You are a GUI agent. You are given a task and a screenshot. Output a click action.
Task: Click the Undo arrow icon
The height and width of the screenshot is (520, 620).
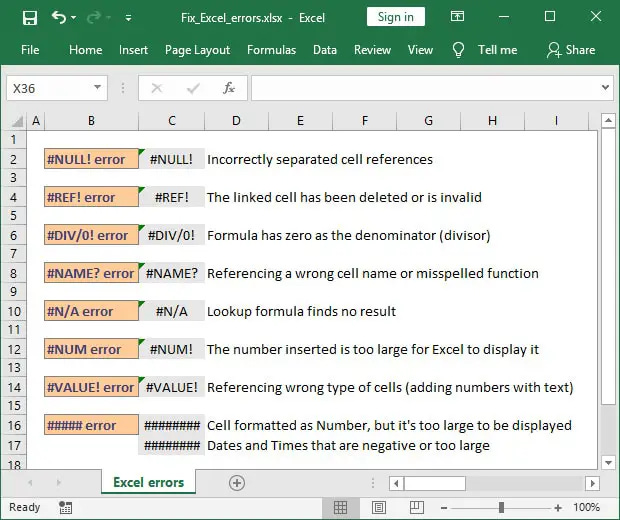(59, 17)
